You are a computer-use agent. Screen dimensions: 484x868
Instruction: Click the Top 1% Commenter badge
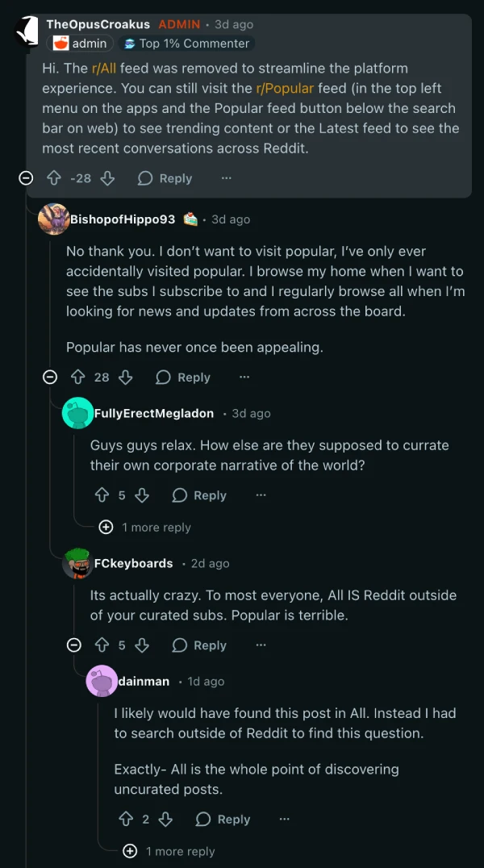click(x=186, y=44)
